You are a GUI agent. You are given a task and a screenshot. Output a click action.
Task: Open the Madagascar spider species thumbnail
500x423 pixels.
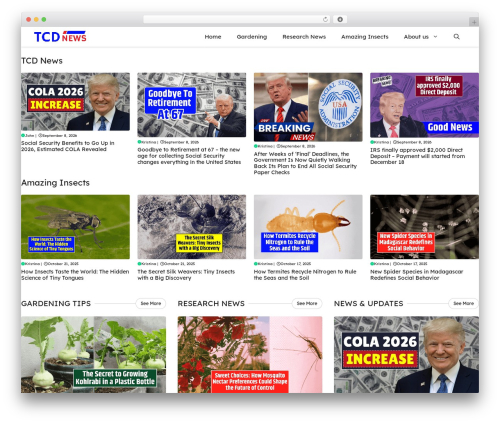[x=424, y=227]
